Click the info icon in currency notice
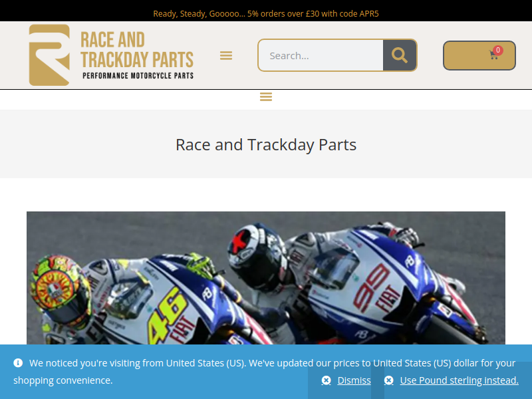 pos(18,363)
